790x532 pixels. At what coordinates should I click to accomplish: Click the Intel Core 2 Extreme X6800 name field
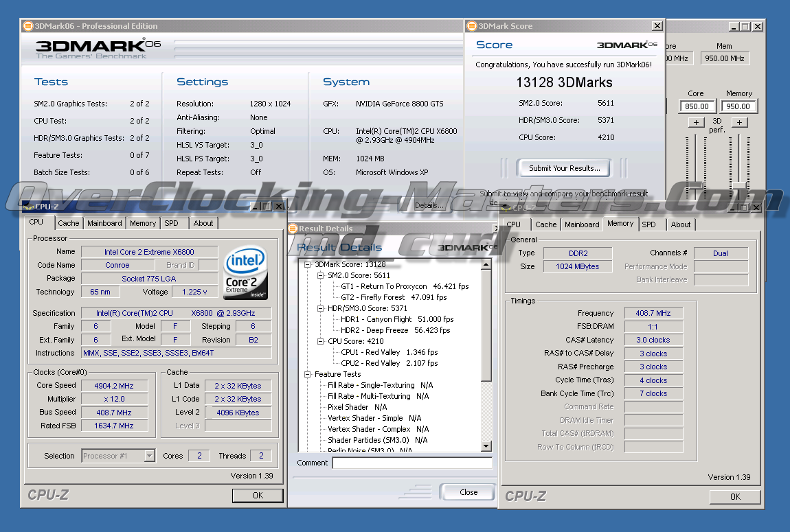(149, 252)
